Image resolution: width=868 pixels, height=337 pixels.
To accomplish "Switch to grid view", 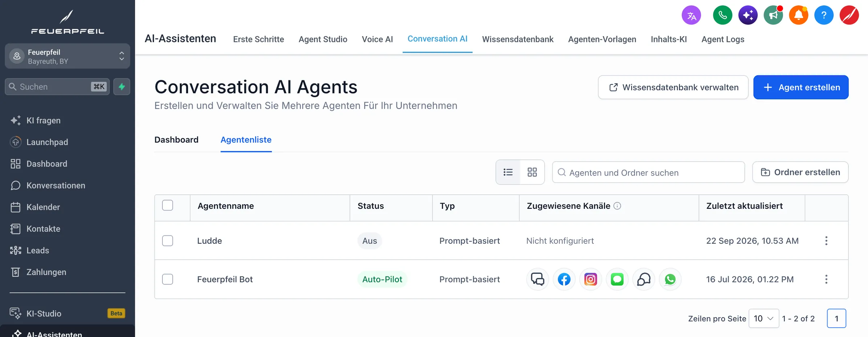I will coord(532,172).
